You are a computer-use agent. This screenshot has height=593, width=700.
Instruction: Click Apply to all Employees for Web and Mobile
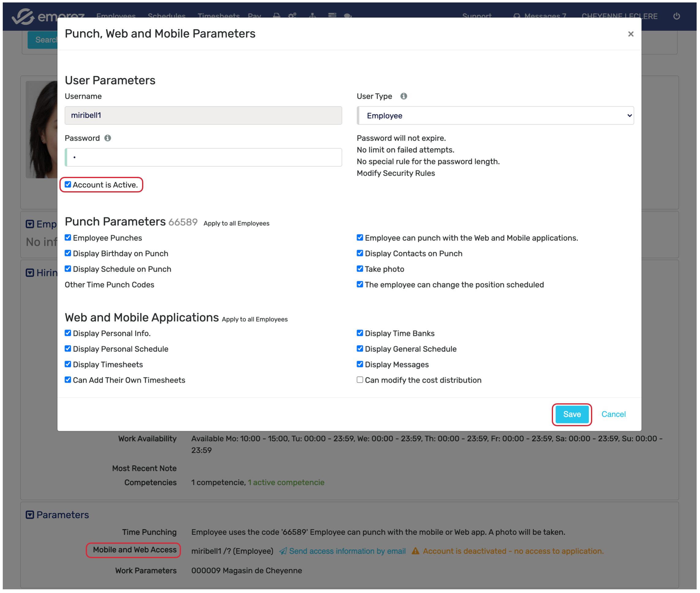[x=255, y=319]
